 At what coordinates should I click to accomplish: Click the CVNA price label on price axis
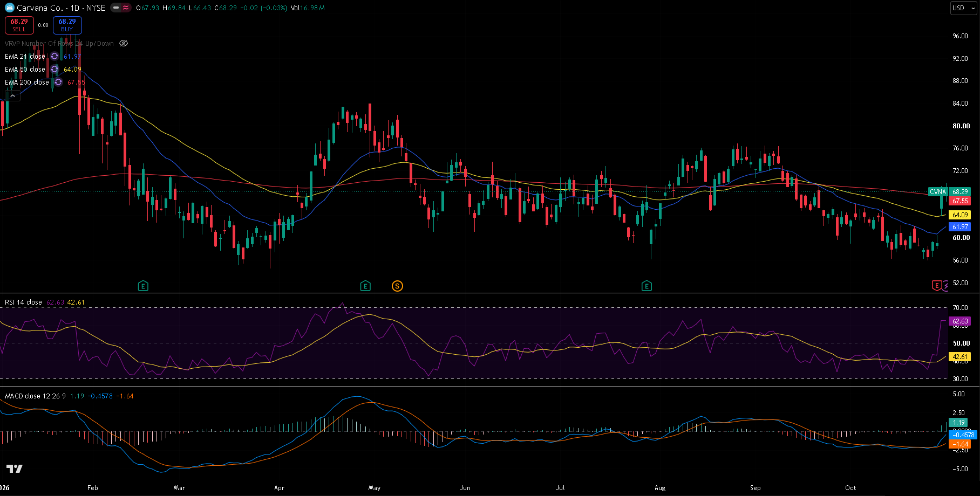click(938, 191)
